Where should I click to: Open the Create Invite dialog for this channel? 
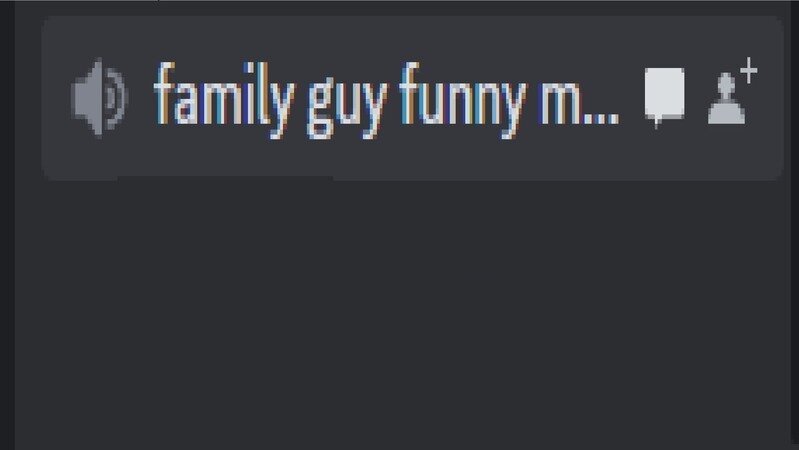click(732, 91)
